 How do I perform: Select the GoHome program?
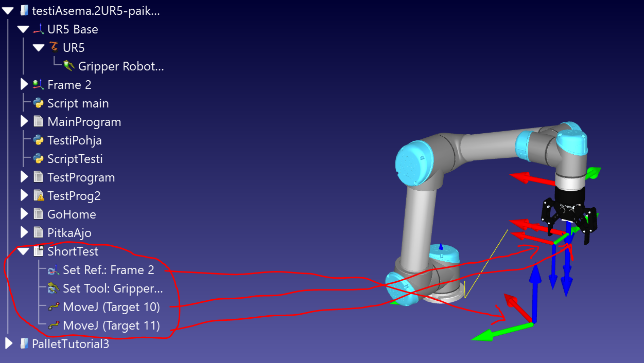(72, 214)
